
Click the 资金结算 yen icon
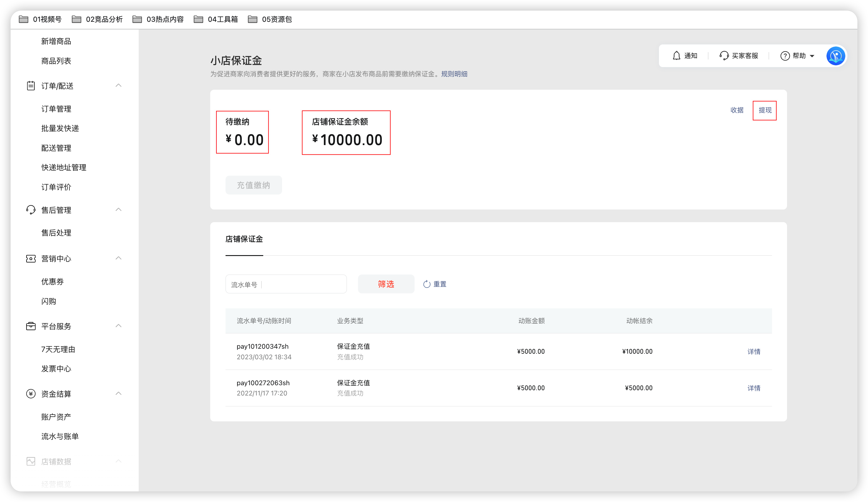31,393
